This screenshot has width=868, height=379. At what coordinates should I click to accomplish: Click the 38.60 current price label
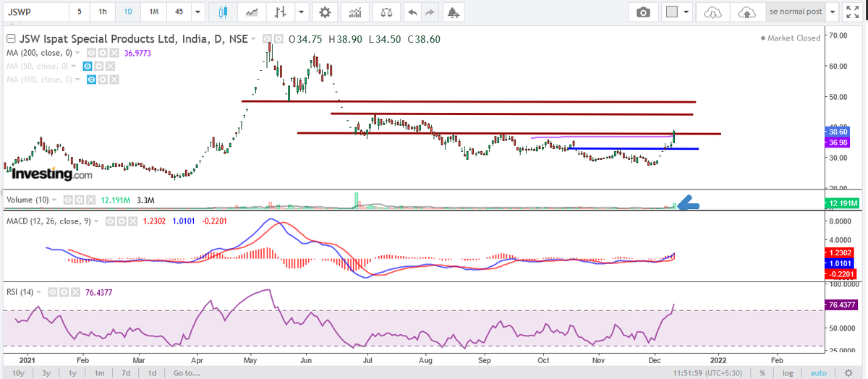click(836, 132)
